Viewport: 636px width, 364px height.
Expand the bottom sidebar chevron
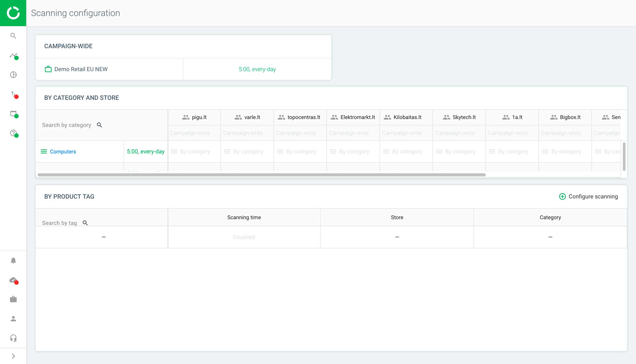tap(13, 356)
